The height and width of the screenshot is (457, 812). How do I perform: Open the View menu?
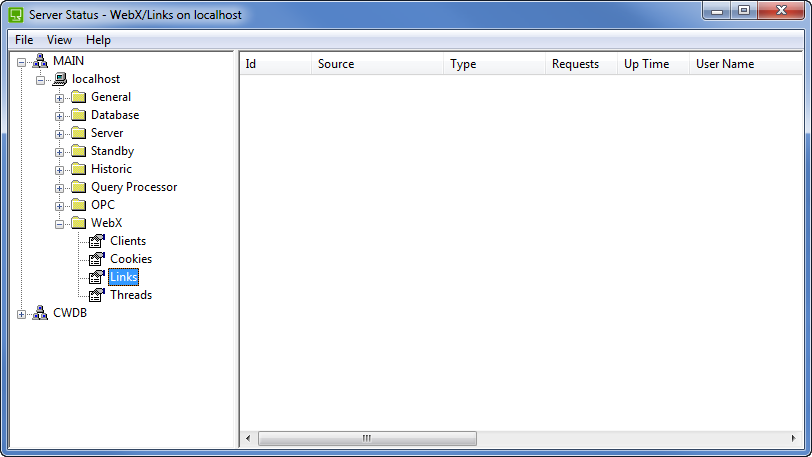click(59, 40)
